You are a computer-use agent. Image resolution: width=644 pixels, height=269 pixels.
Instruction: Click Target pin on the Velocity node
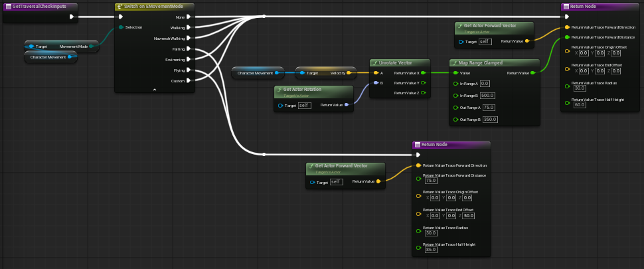coord(302,72)
